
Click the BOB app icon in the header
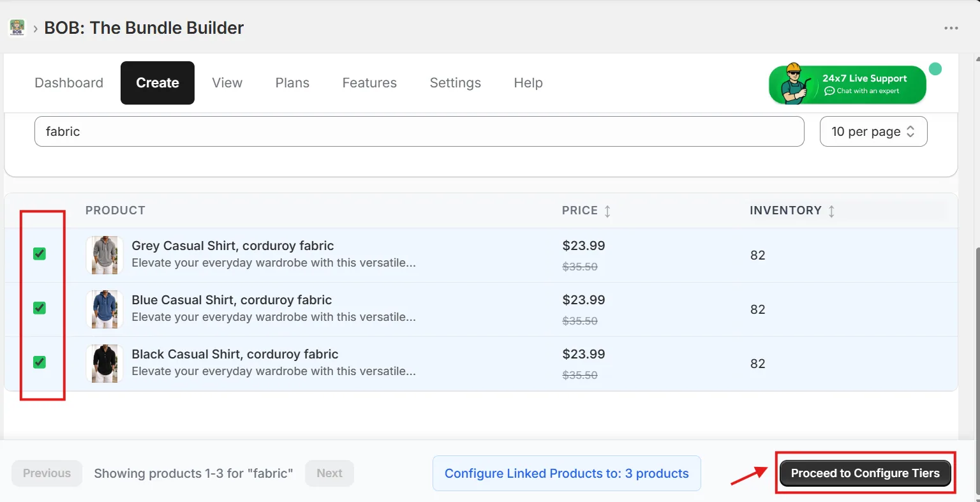(x=17, y=28)
